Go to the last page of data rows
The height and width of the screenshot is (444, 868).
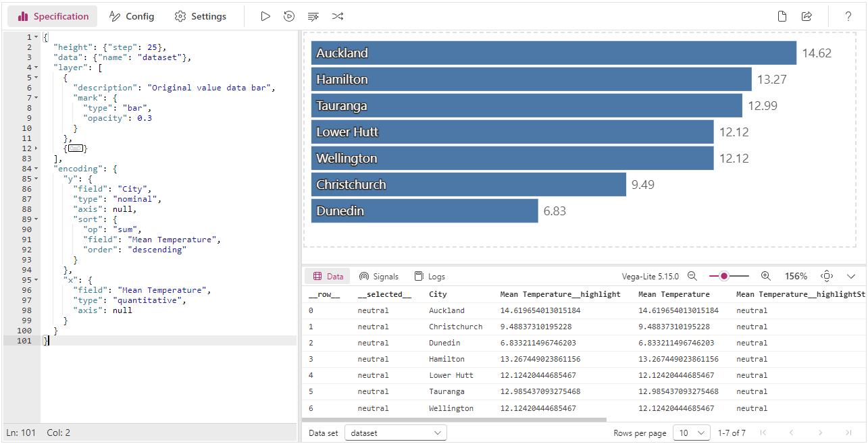[x=848, y=433]
